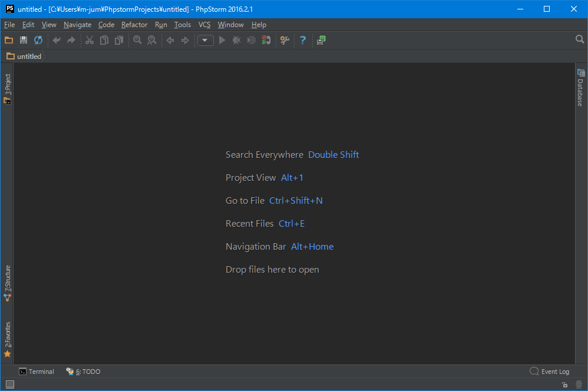Open the Event Log panel
This screenshot has width=588, height=391.
click(550, 372)
